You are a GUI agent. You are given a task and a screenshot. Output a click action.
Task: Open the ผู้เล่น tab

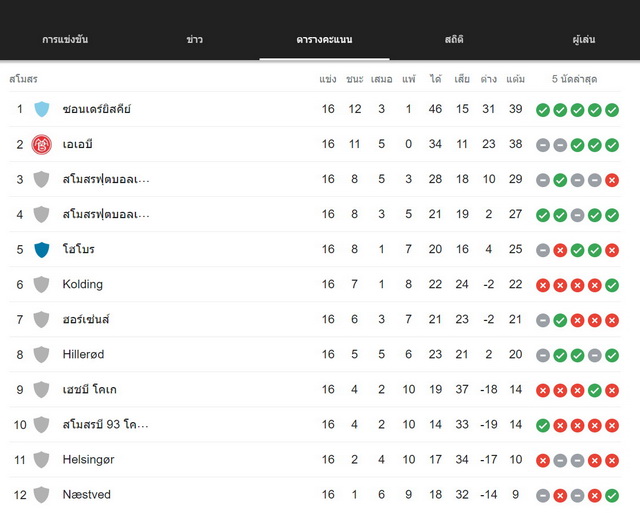tap(583, 40)
